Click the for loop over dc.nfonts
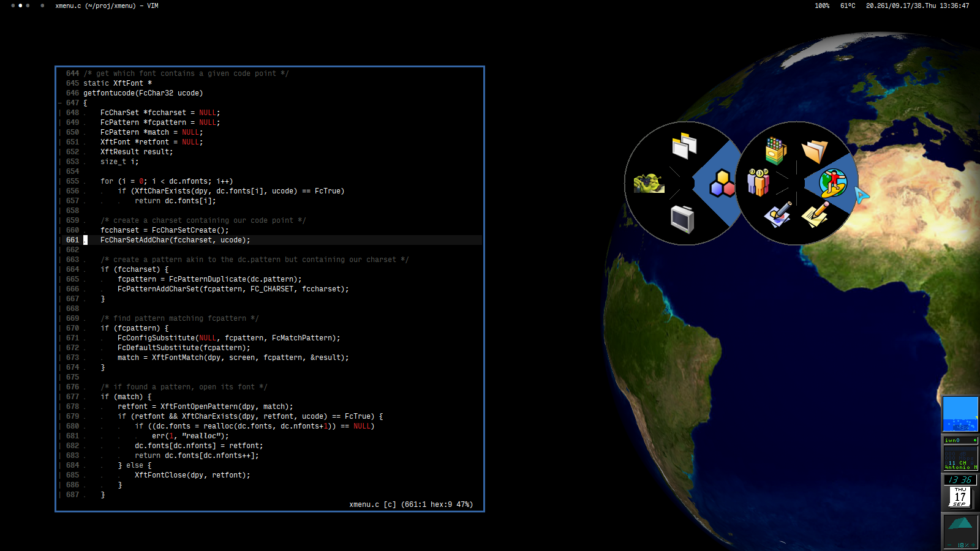The width and height of the screenshot is (980, 551). (167, 181)
